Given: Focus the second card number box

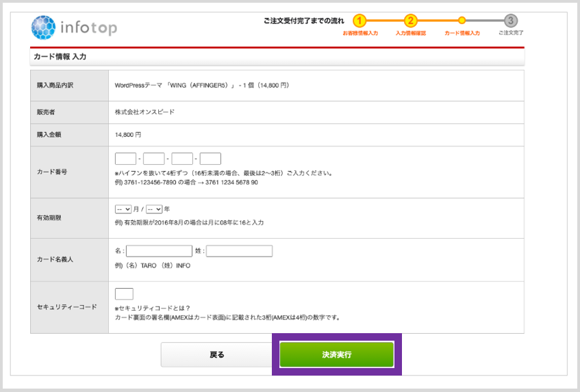Looking at the screenshot, I should [154, 159].
